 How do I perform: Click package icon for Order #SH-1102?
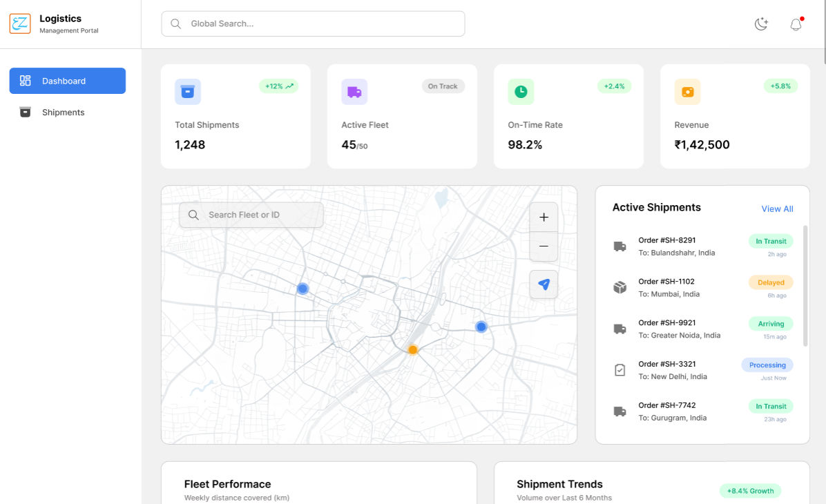tap(620, 287)
